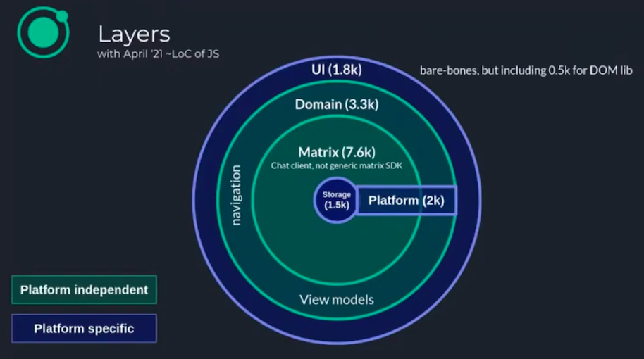Click the Platform specific legend box
644x359 pixels.
click(84, 329)
